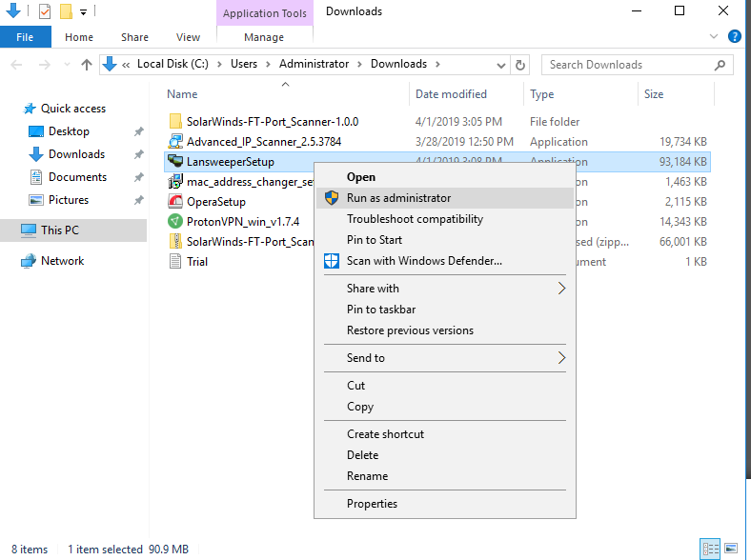
Task: Open Pictures in the navigation pane
Action: click(x=69, y=200)
